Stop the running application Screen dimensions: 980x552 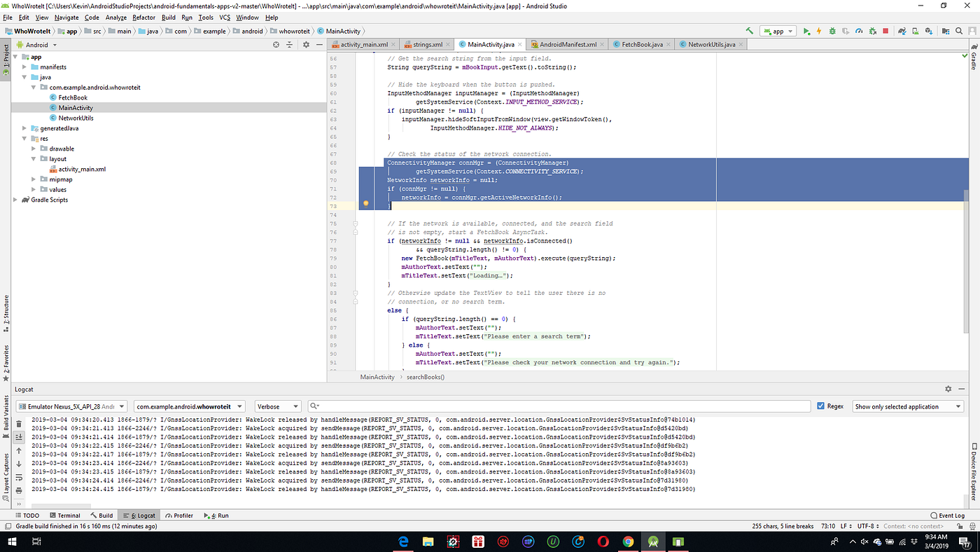(x=884, y=31)
